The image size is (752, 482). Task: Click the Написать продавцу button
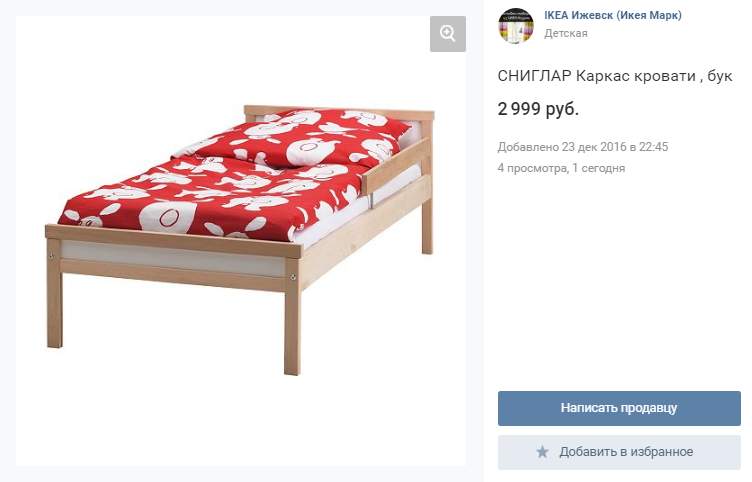tap(619, 408)
